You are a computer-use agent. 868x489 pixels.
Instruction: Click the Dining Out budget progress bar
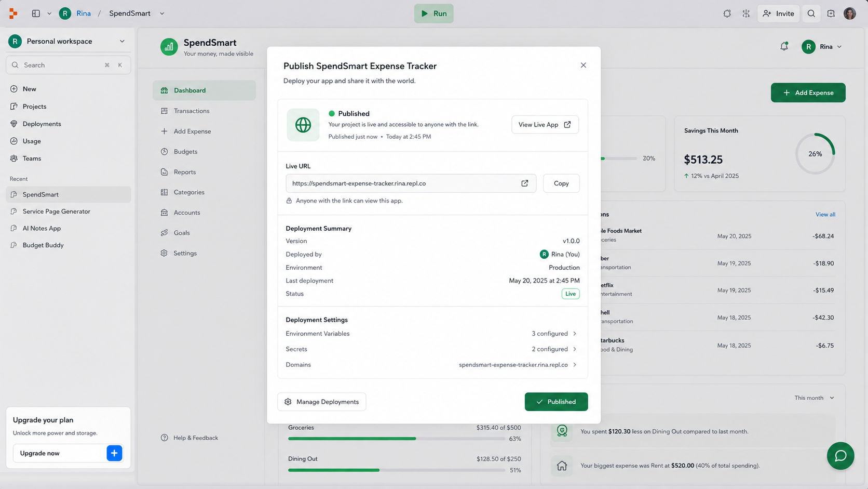397,470
